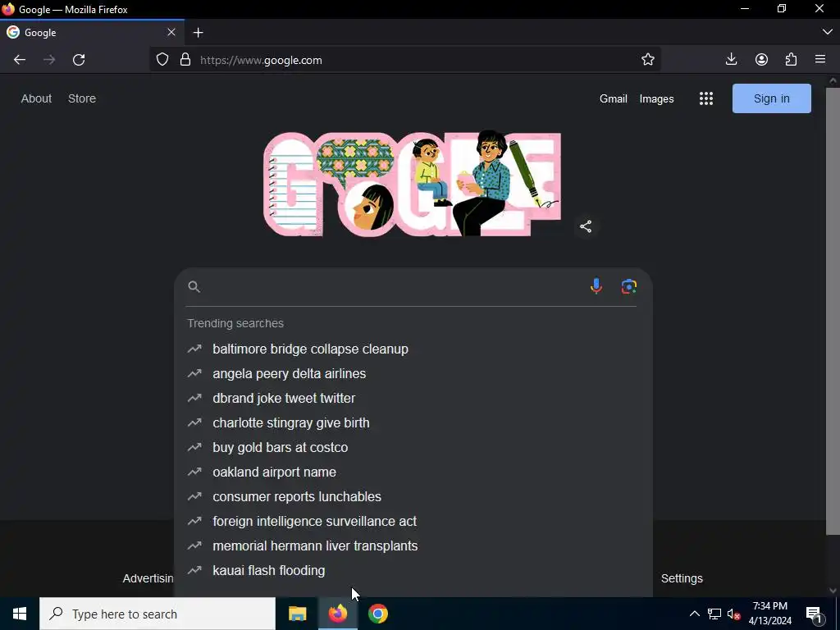Share the Google Doodle
The image size is (840, 630).
pyautogui.click(x=586, y=226)
